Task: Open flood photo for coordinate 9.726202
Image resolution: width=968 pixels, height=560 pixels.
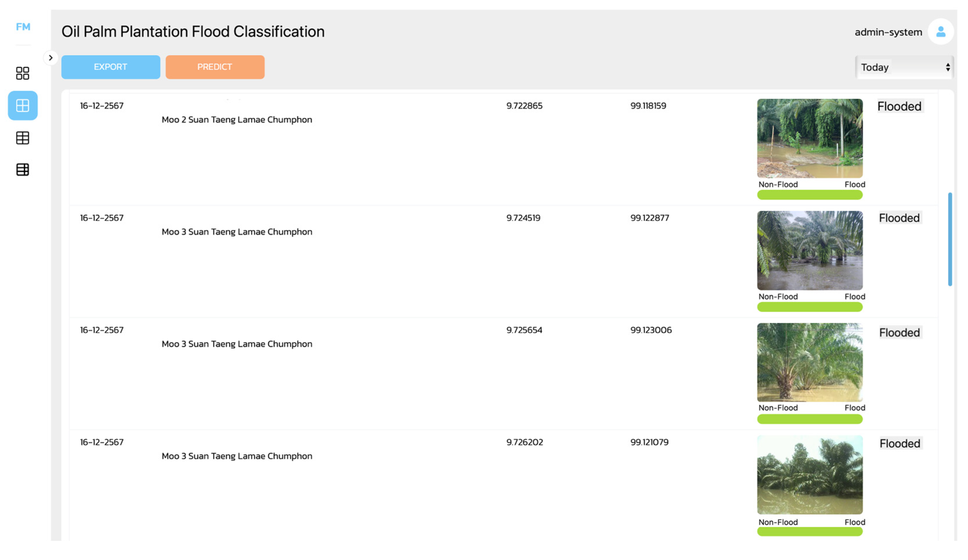Action: click(x=810, y=475)
